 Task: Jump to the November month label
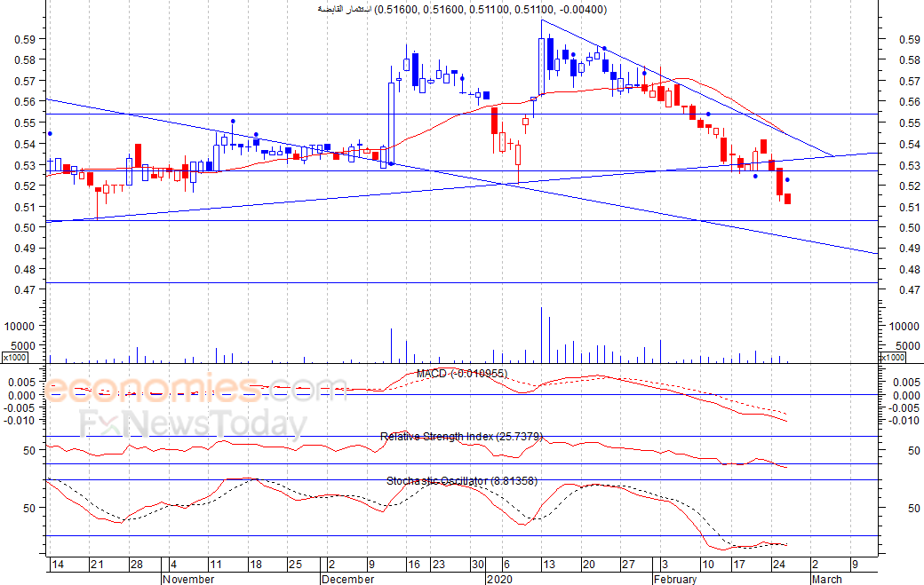[x=188, y=579]
